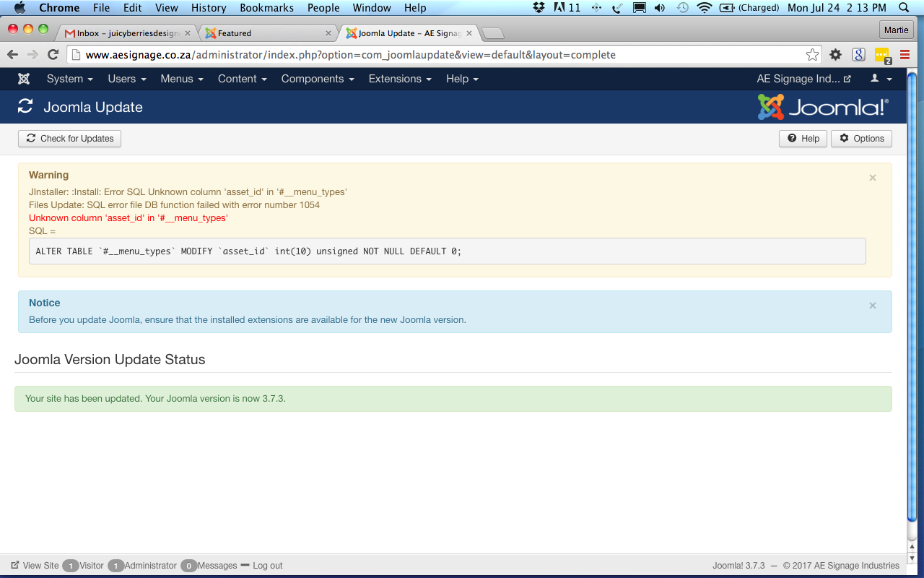This screenshot has height=578, width=924.
Task: Click the volume icon in menu bar
Action: click(660, 8)
